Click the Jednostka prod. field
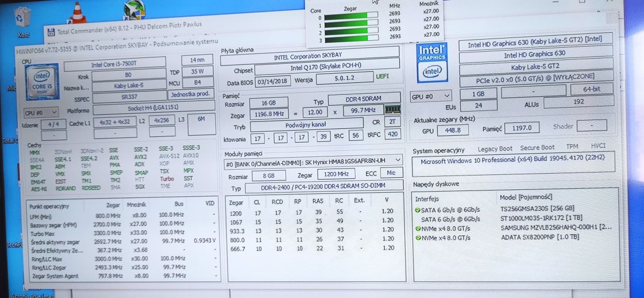Image resolution: width=644 pixels, height=298 pixels. pyautogui.click(x=191, y=94)
